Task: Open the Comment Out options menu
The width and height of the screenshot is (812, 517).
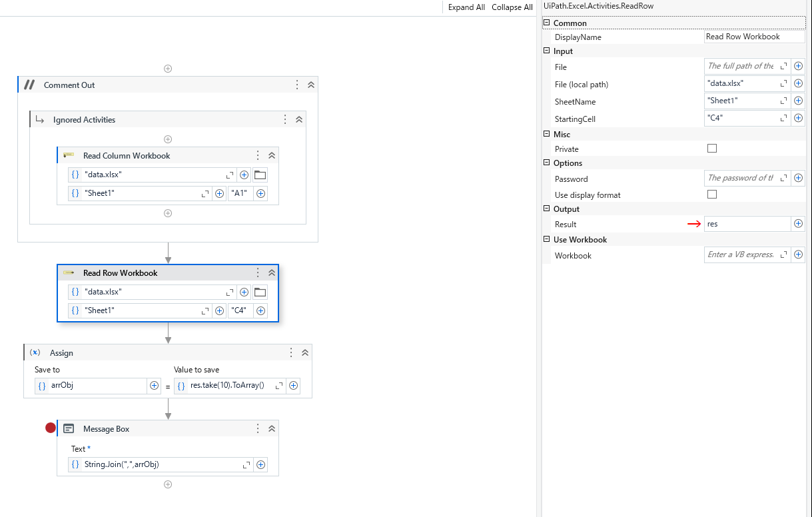Action: pyautogui.click(x=297, y=85)
